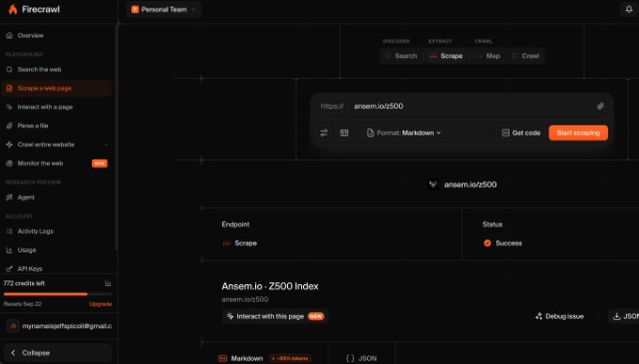Viewport: 639px width, 364px height.
Task: Click the Success status indicator
Action: 503,244
